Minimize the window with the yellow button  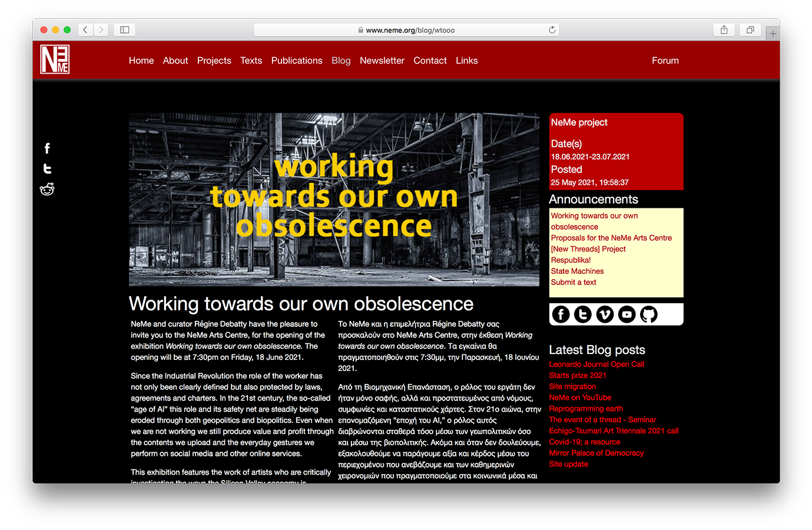click(55, 29)
